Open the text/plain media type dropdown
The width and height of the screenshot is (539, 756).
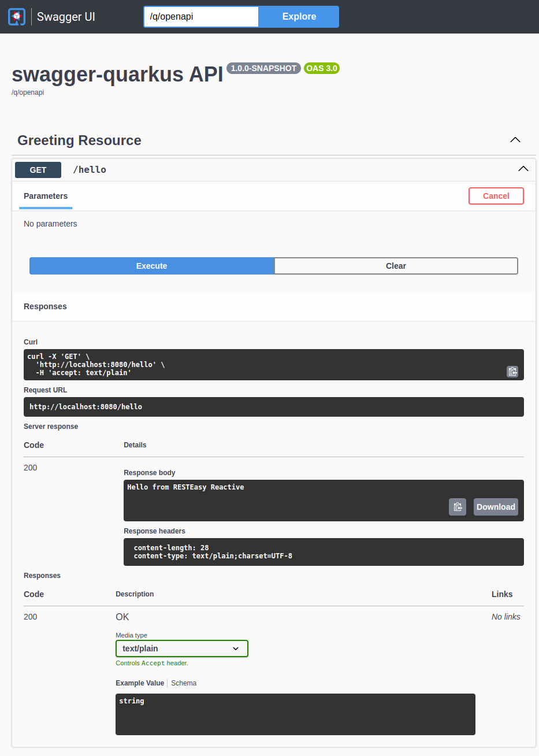coord(182,648)
